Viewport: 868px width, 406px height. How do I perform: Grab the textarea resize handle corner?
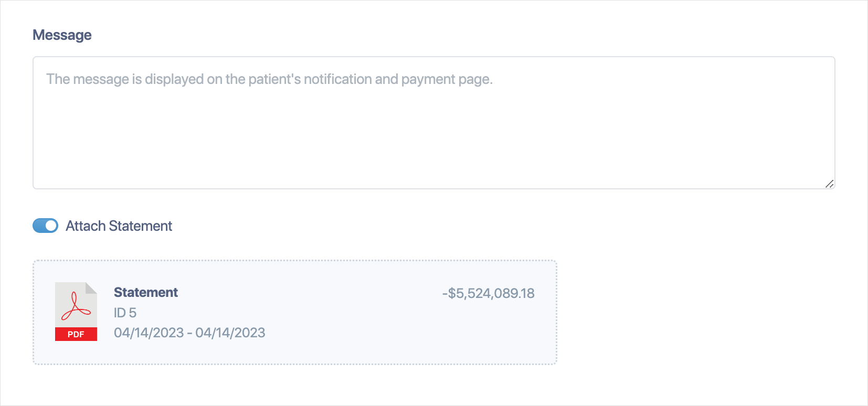829,184
